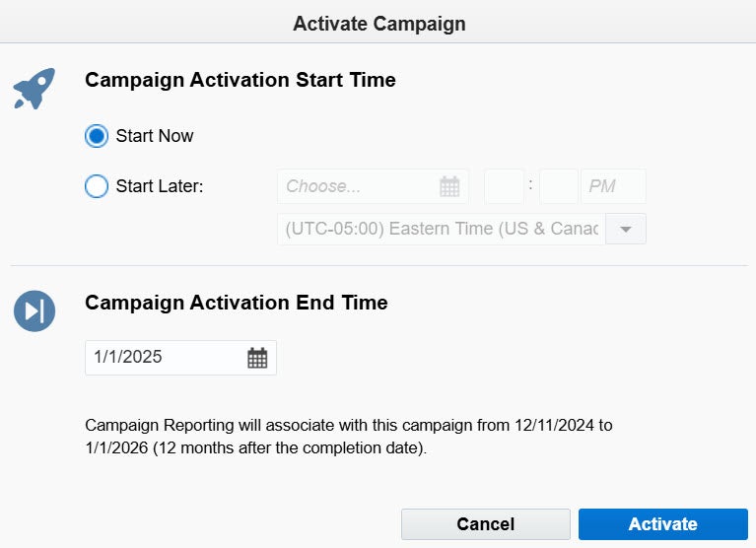The image size is (756, 548).
Task: Click the PM period selector field
Action: tap(613, 186)
